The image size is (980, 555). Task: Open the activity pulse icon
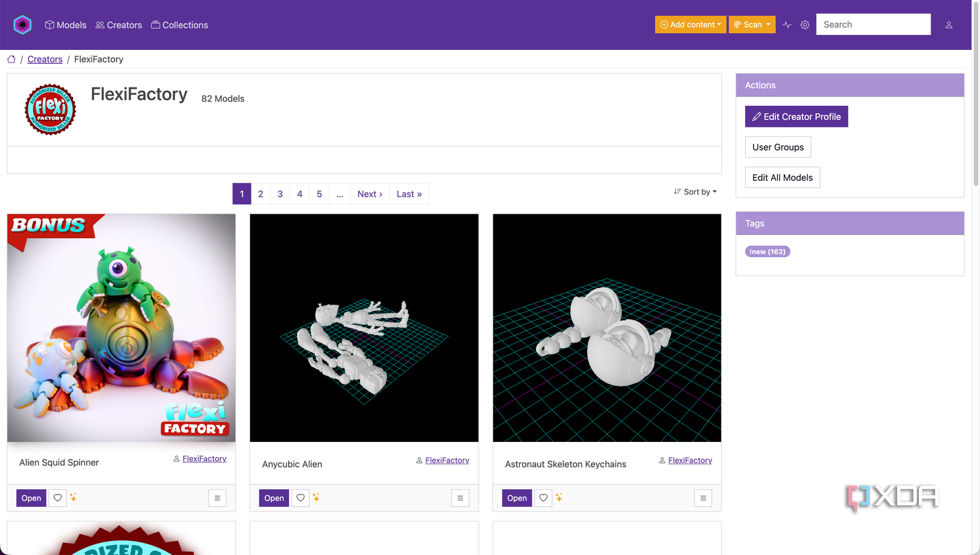point(787,25)
